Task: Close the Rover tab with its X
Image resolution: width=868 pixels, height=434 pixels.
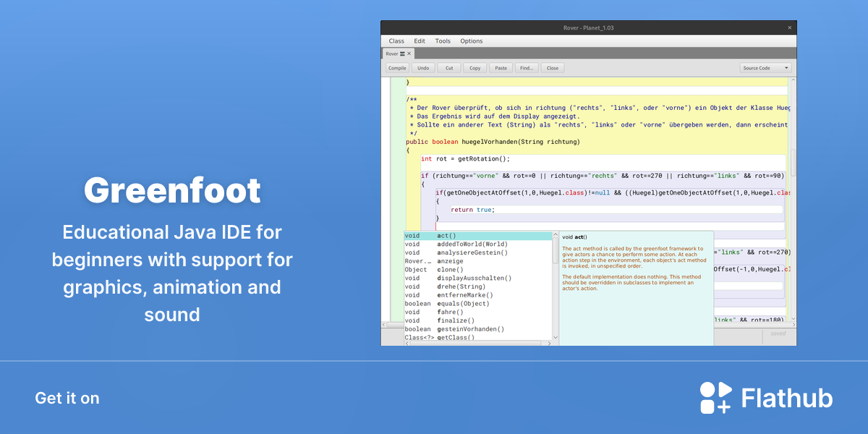Action: click(x=409, y=54)
